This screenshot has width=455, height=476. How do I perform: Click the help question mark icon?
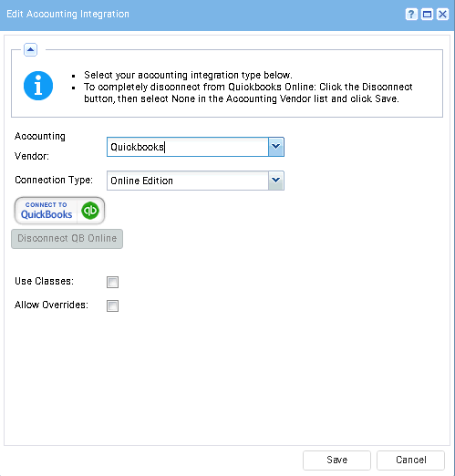411,15
